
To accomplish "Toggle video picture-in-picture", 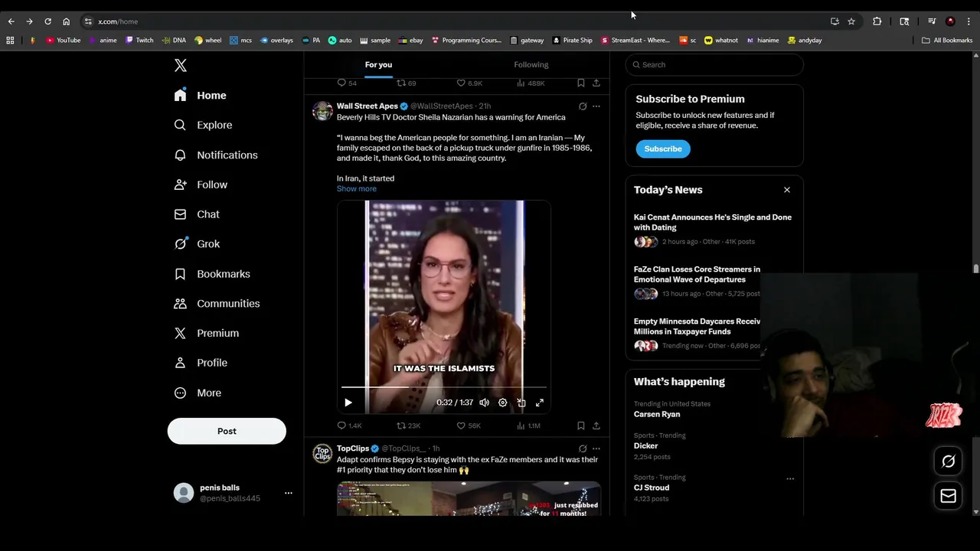I will point(521,403).
